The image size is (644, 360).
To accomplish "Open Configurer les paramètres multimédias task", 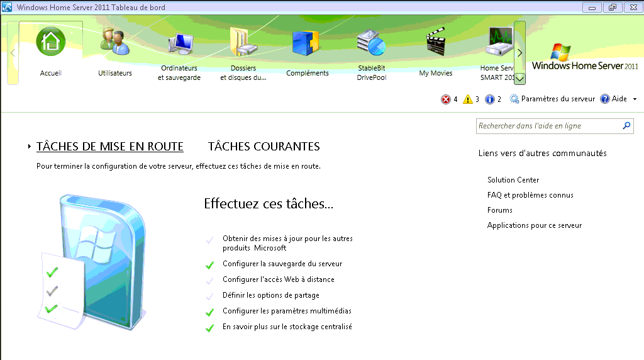I will [x=287, y=311].
